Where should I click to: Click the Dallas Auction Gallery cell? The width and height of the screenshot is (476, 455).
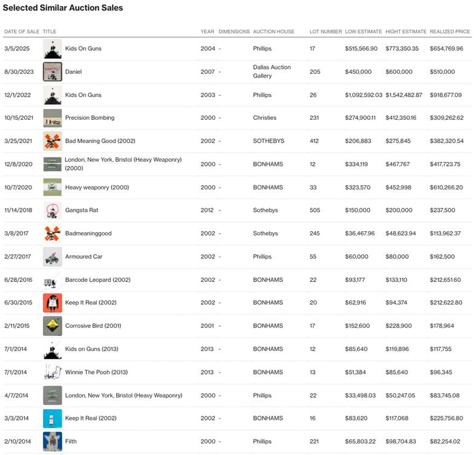(x=272, y=71)
